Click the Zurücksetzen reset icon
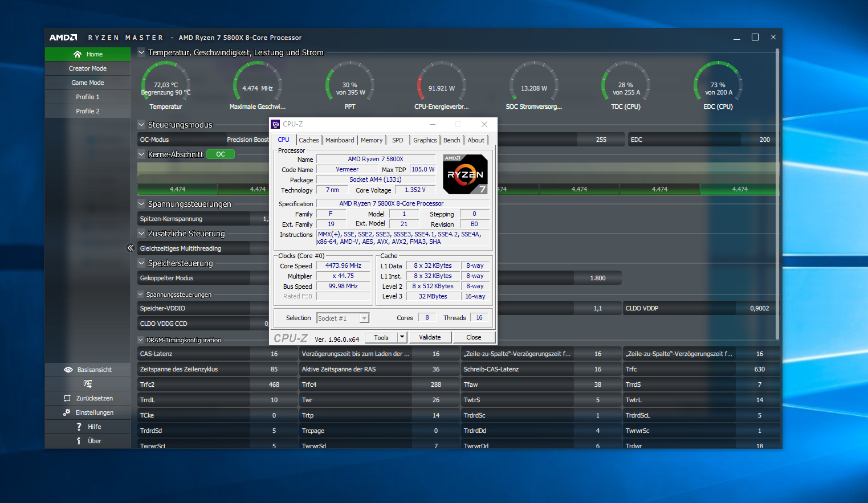Image resolution: width=868 pixels, height=503 pixels. 67,398
